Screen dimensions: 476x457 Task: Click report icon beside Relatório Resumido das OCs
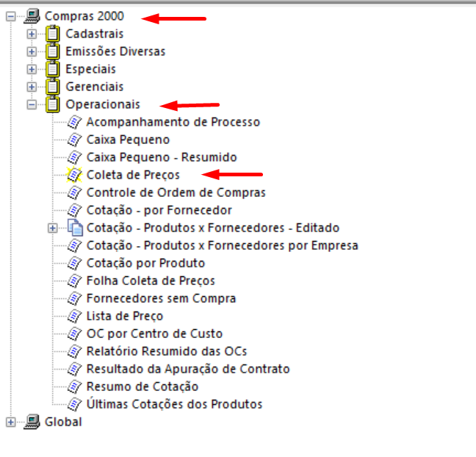click(74, 351)
